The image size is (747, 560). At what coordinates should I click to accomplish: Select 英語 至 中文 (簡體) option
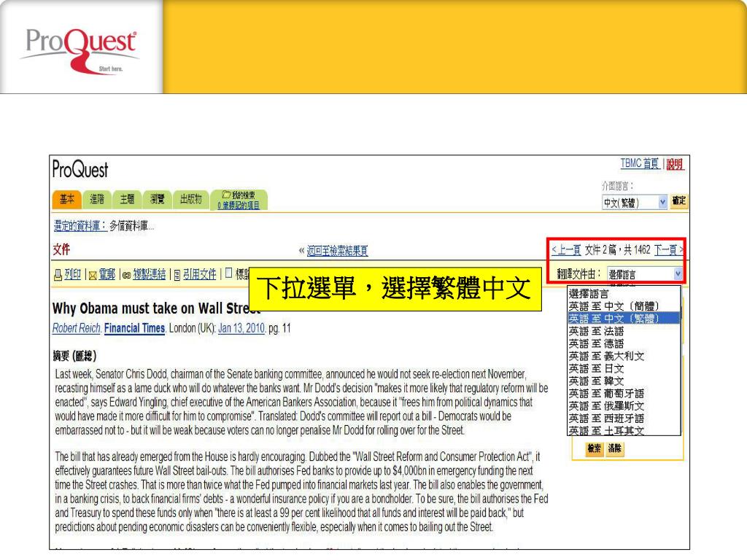tap(624, 306)
